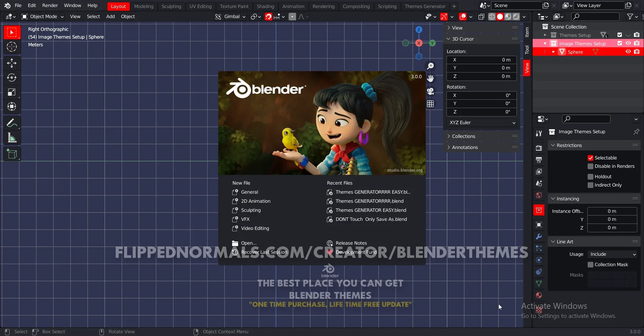The width and height of the screenshot is (644, 336).
Task: Click Open... in splash screen
Action: tap(249, 243)
